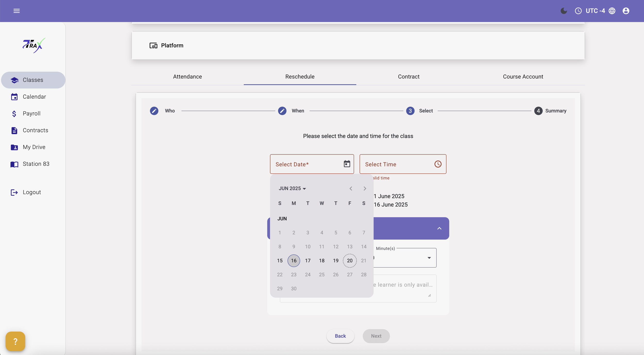Image resolution: width=644 pixels, height=355 pixels.
Task: Switch to the Attendance tab
Action: 187,76
